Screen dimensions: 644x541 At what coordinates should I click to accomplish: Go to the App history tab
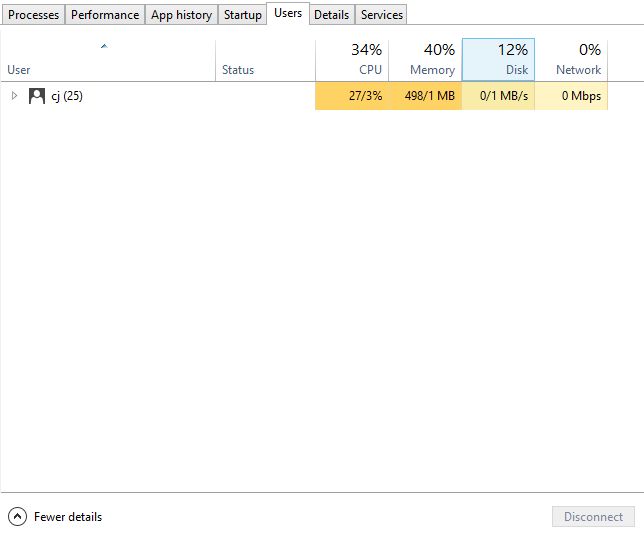(x=181, y=15)
